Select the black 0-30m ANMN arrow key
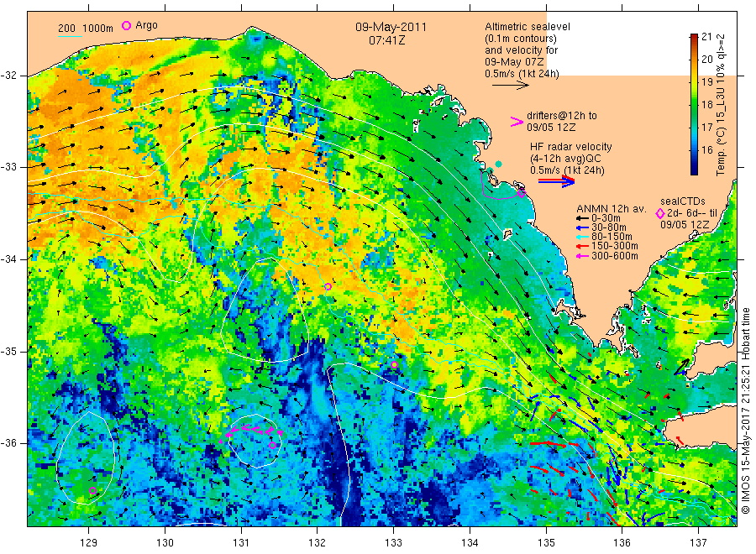The image size is (756, 554). [x=582, y=219]
